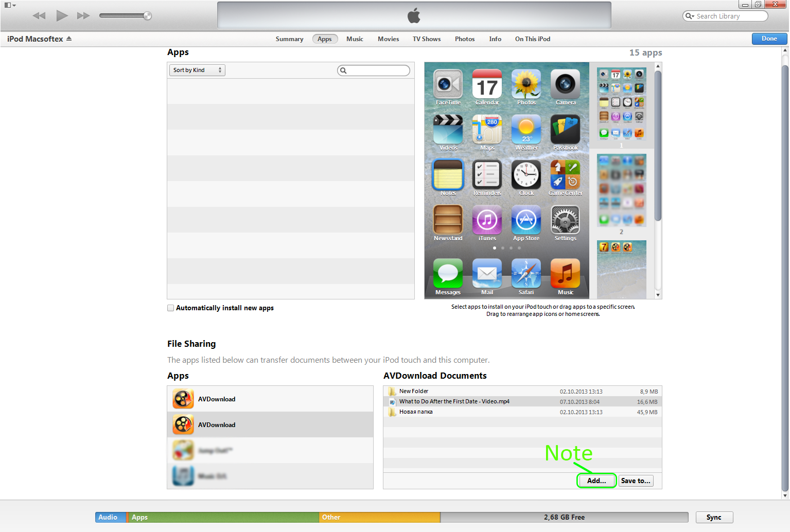Click the FaceTime app icon
The width and height of the screenshot is (790, 532).
[x=448, y=84]
